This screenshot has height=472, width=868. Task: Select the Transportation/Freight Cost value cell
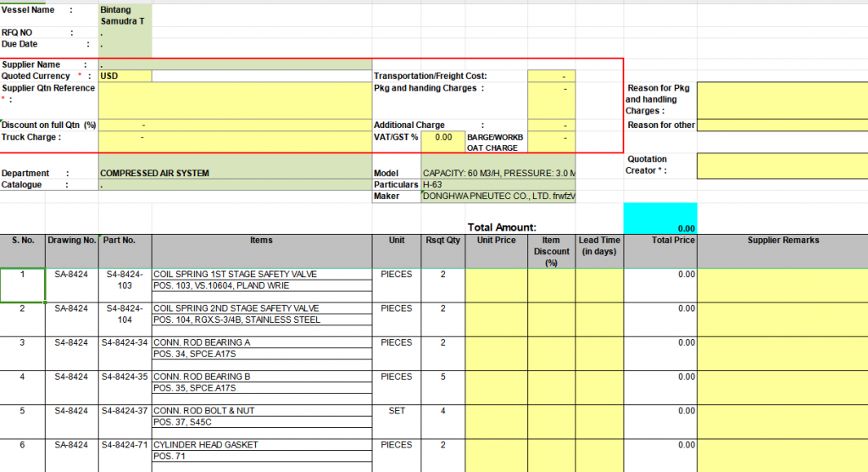point(551,76)
